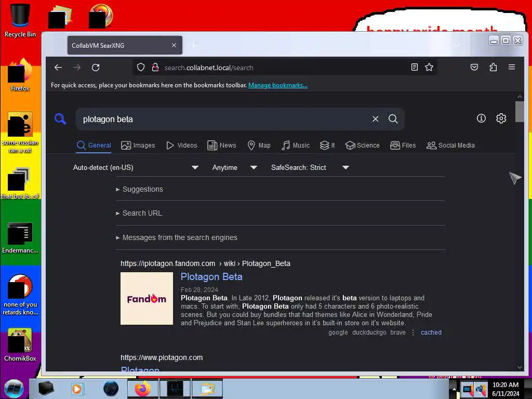The width and height of the screenshot is (532, 399).
Task: Open the SafeSearch: Strict dropdown
Action: tap(310, 167)
